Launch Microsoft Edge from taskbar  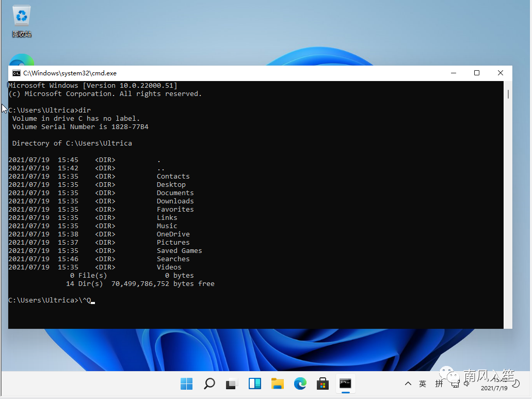(300, 384)
